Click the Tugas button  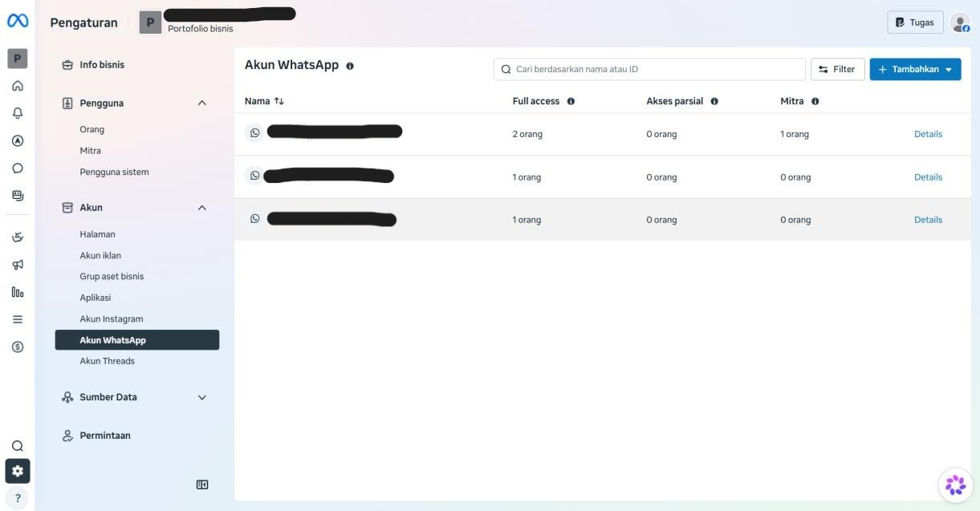(x=915, y=22)
